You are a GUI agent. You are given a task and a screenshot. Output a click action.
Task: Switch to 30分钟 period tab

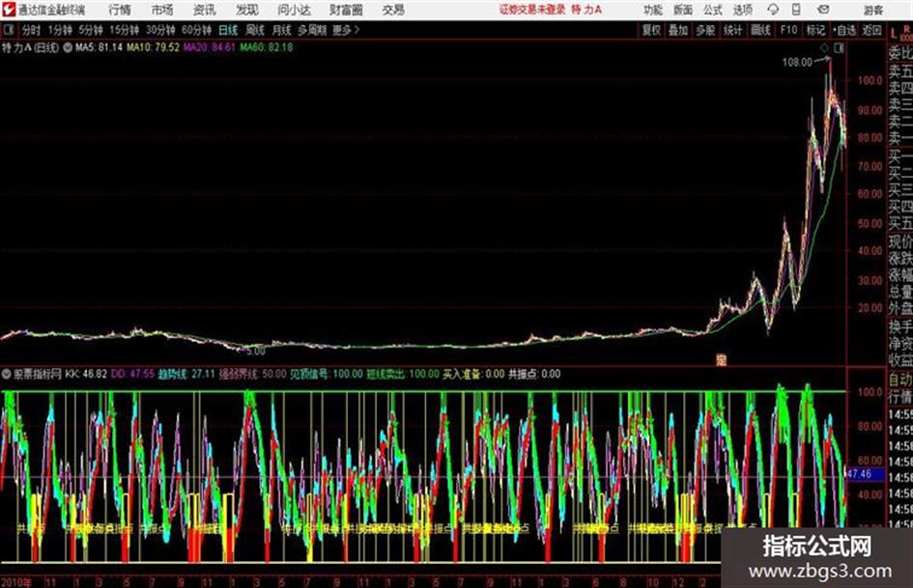coord(160,30)
